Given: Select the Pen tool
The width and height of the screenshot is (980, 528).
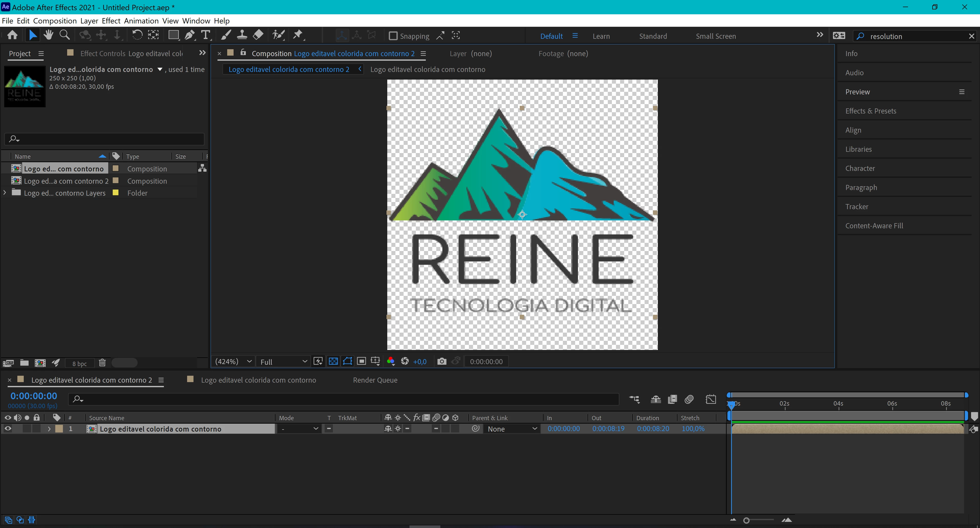Looking at the screenshot, I should [x=189, y=35].
